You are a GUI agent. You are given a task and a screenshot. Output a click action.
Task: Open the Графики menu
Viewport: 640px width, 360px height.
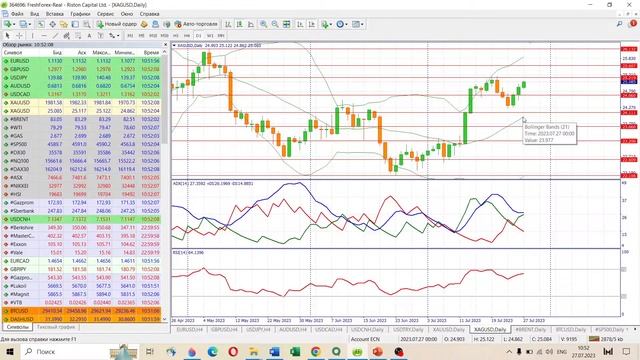click(80, 14)
